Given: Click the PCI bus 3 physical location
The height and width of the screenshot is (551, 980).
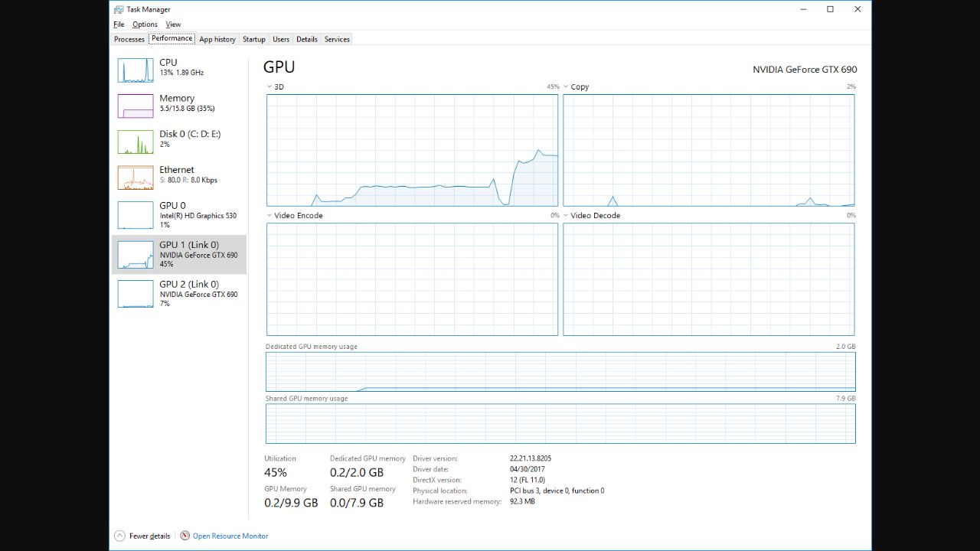Looking at the screenshot, I should point(557,491).
